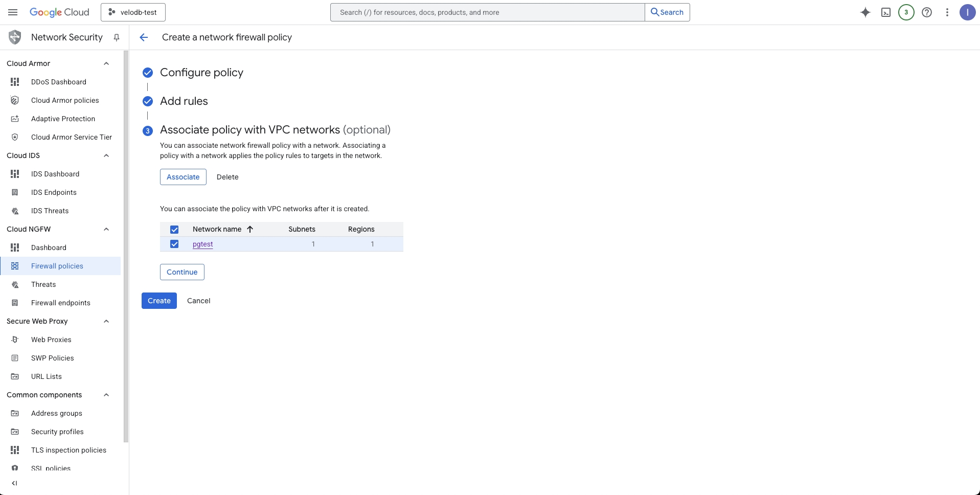Collapse the Cloud Armor section

coord(106,63)
